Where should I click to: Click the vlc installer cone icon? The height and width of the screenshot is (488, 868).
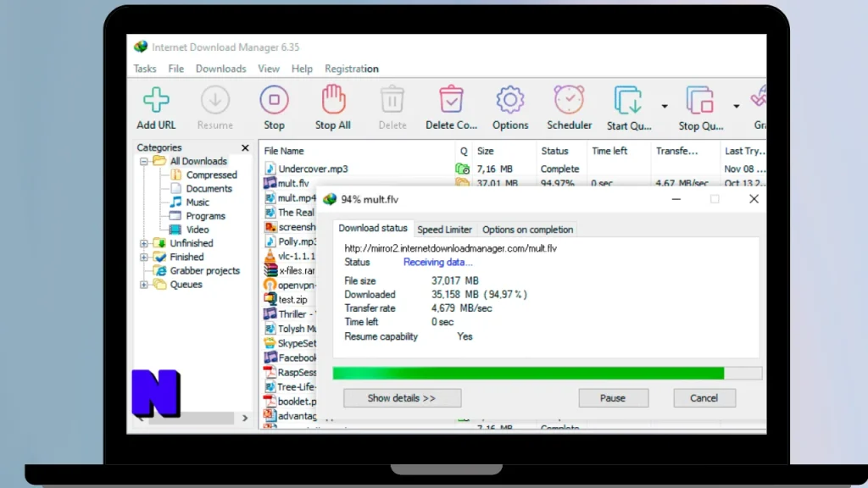[270, 256]
